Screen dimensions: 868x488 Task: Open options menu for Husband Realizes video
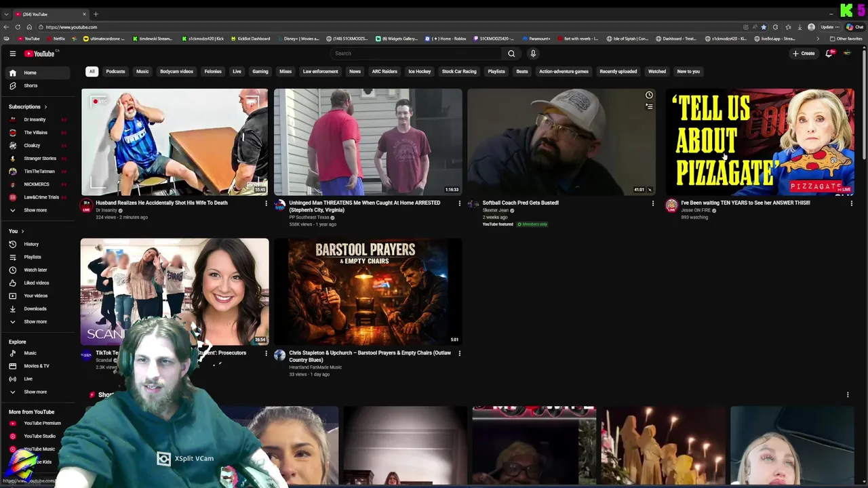point(267,203)
